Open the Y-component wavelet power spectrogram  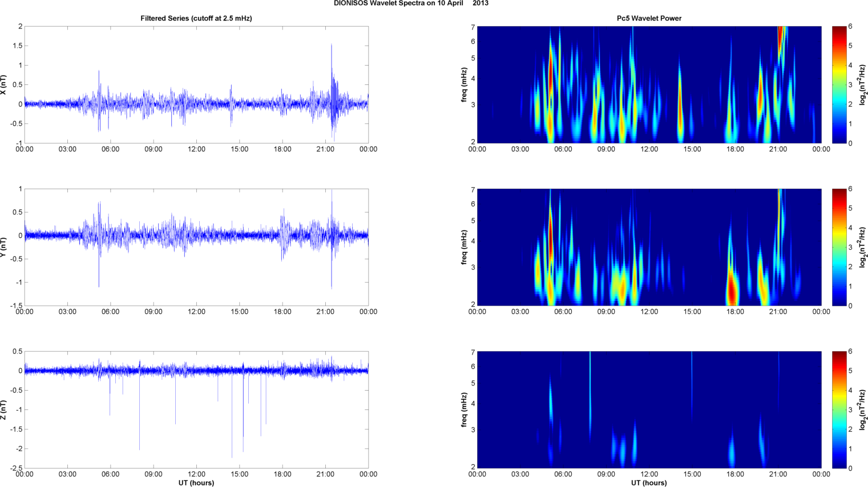click(649, 247)
